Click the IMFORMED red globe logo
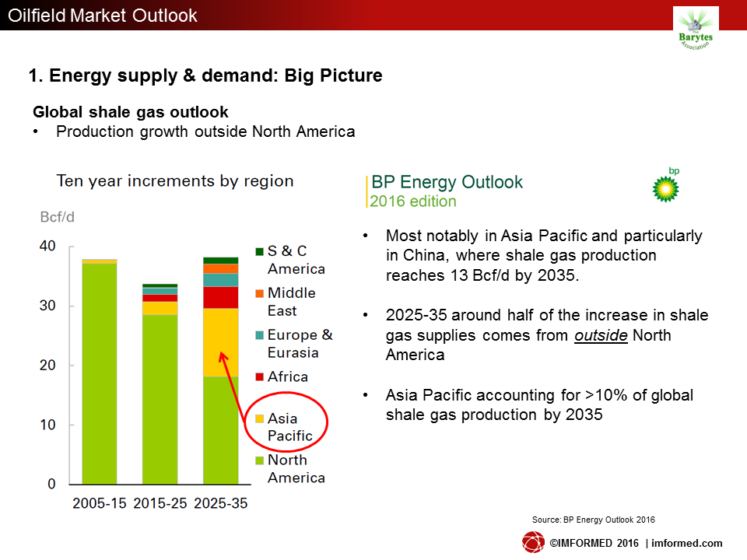747x560 pixels. coord(533,542)
